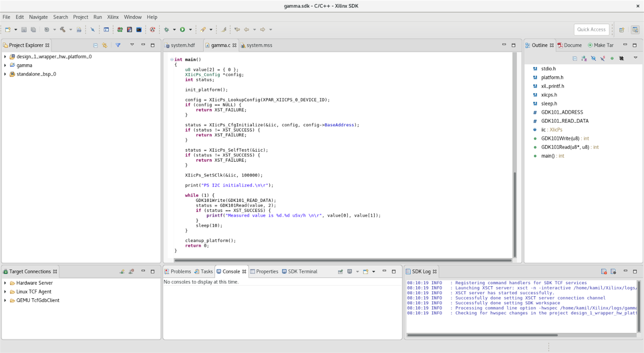This screenshot has height=353, width=644.
Task: Click the Debug bug icon in toolbar
Action: pyautogui.click(x=166, y=29)
